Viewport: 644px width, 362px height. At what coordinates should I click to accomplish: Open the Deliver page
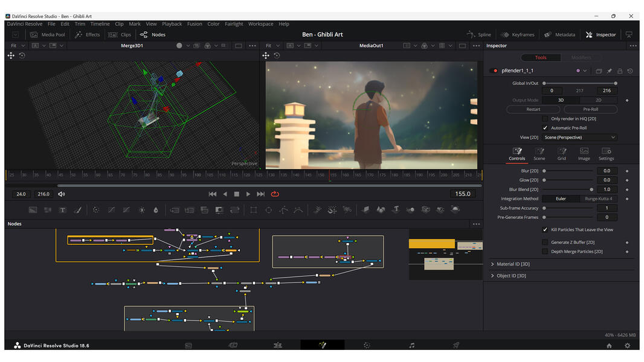tap(456, 345)
